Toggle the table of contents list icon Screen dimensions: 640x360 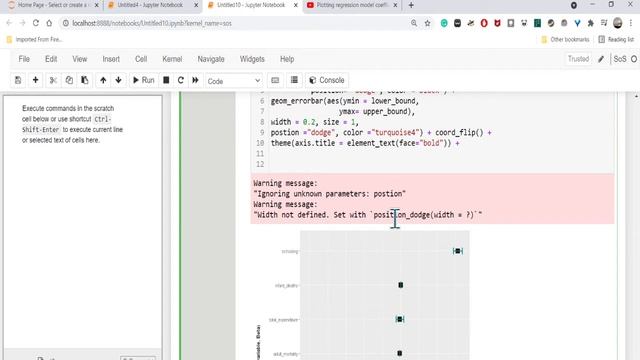click(294, 80)
